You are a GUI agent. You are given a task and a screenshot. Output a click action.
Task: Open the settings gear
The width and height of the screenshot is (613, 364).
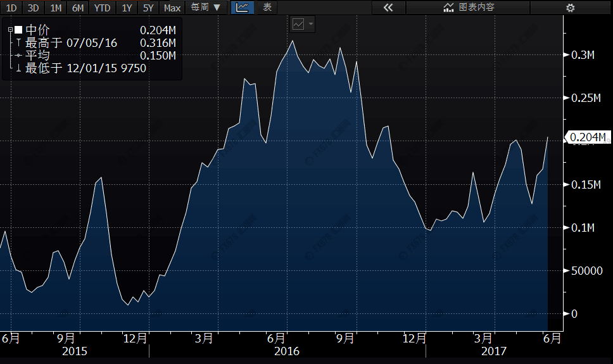(x=571, y=8)
